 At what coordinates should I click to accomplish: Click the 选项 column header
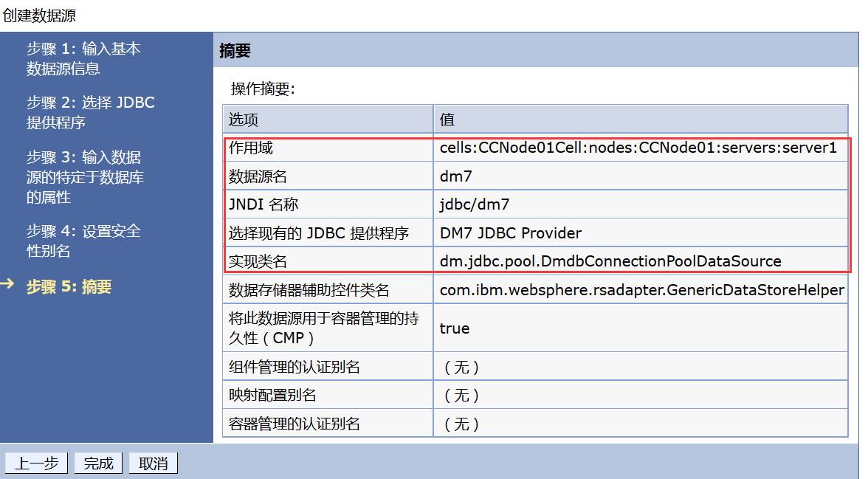click(243, 120)
